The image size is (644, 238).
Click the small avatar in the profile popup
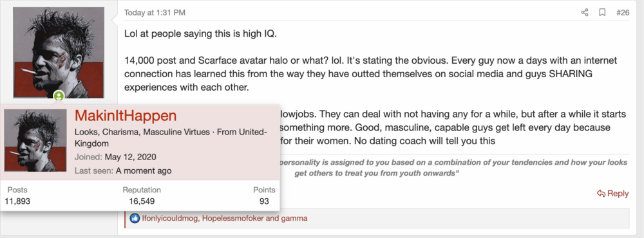click(x=35, y=140)
